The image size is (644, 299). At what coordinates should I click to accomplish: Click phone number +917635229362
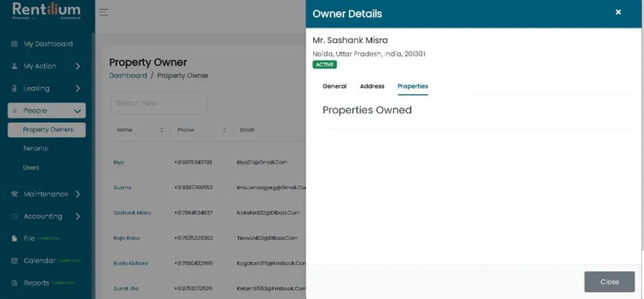click(193, 238)
